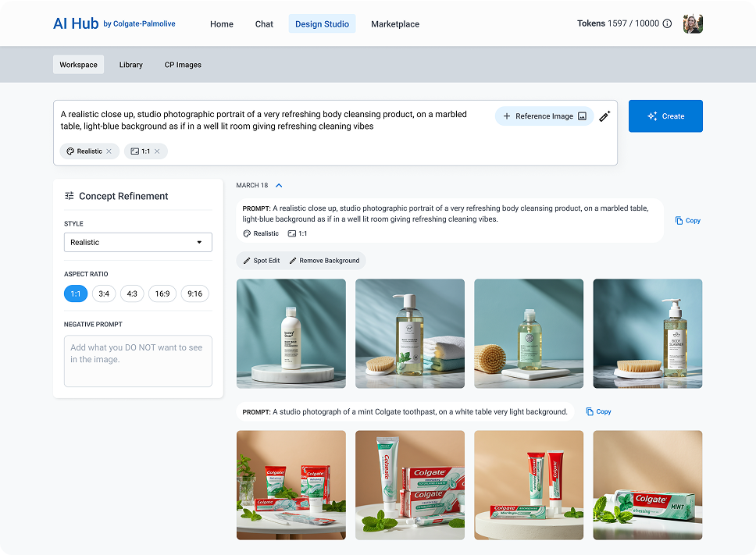This screenshot has width=756, height=555.
Task: Copy the body cleansing product prompt
Action: (687, 221)
